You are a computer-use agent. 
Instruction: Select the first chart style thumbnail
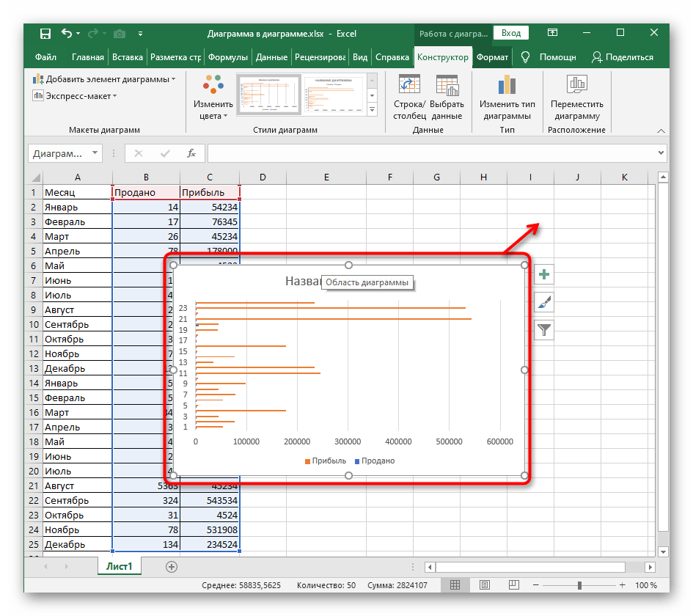coord(268,95)
